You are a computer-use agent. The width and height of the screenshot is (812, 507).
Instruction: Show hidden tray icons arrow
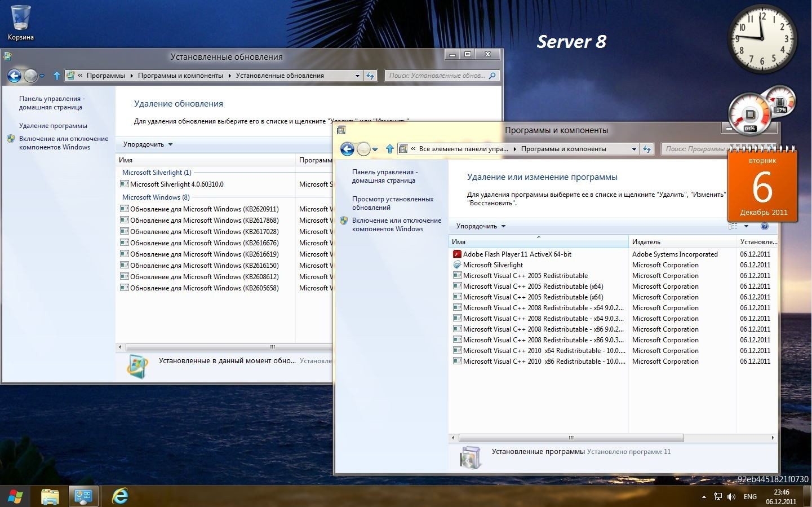pyautogui.click(x=704, y=497)
